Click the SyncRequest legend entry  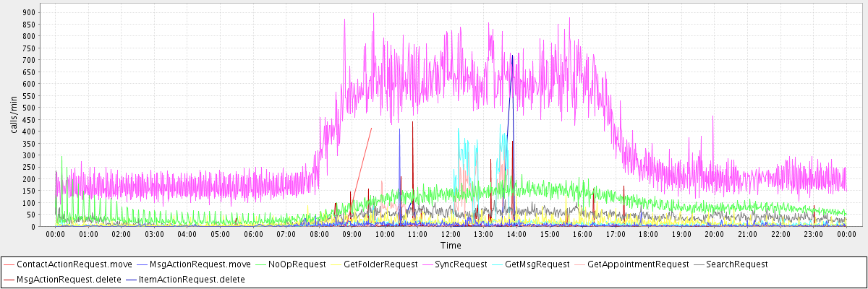click(x=461, y=264)
